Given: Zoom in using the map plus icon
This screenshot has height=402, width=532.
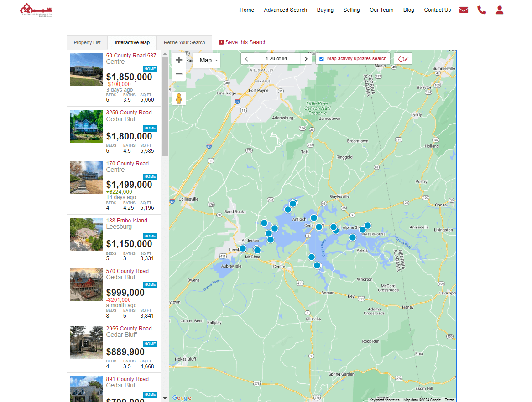Looking at the screenshot, I should pyautogui.click(x=179, y=59).
